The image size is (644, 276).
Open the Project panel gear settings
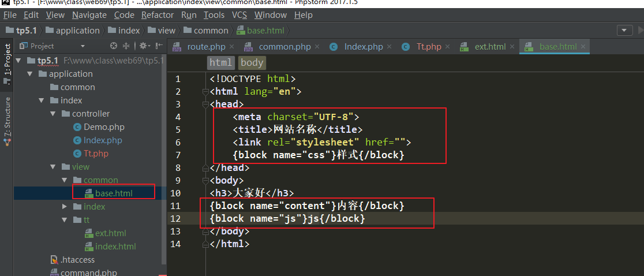[144, 46]
